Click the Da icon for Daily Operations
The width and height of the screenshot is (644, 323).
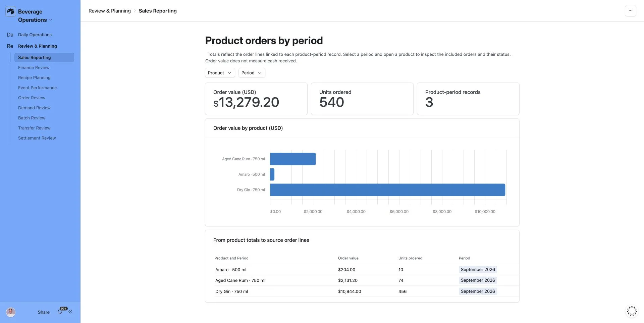pos(10,35)
